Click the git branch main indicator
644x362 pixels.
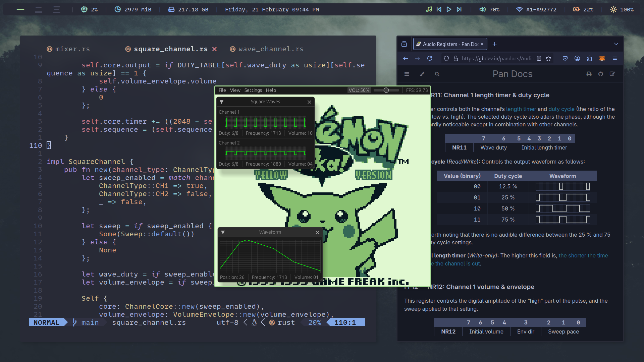pos(86,322)
